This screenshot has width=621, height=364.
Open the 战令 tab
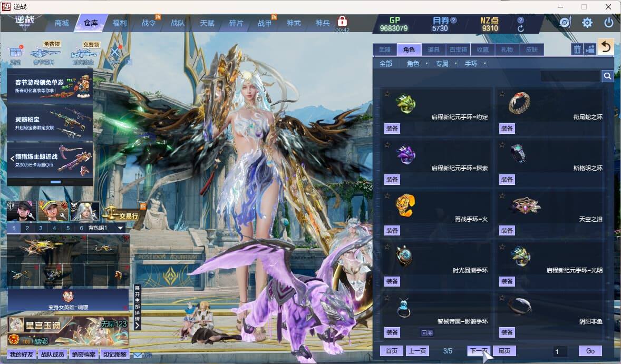pos(149,23)
